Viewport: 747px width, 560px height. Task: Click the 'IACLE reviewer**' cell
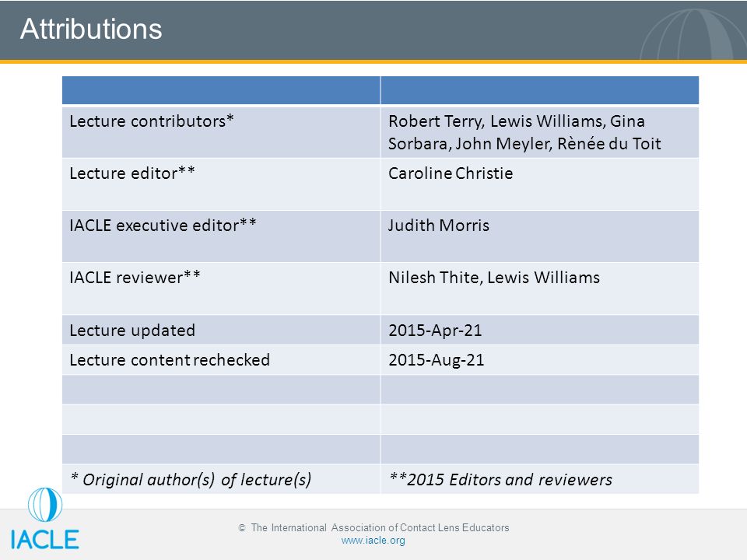coord(221,289)
